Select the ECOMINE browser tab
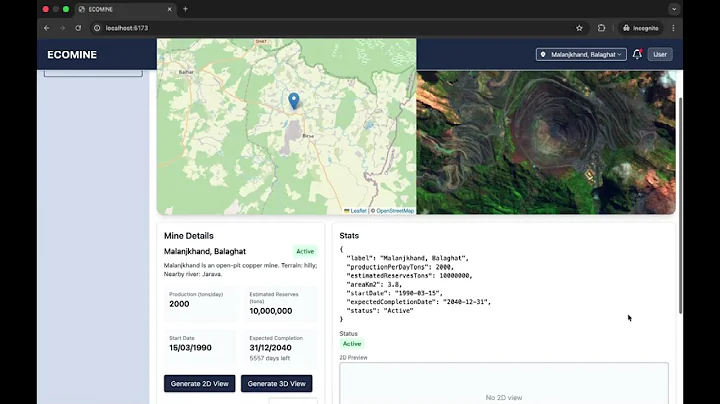This screenshot has height=404, width=720. (125, 9)
